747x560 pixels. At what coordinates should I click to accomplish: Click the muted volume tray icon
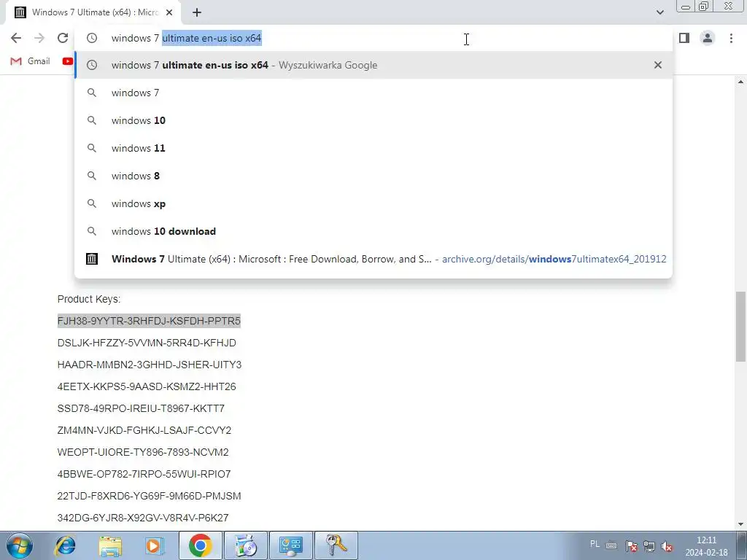(667, 546)
